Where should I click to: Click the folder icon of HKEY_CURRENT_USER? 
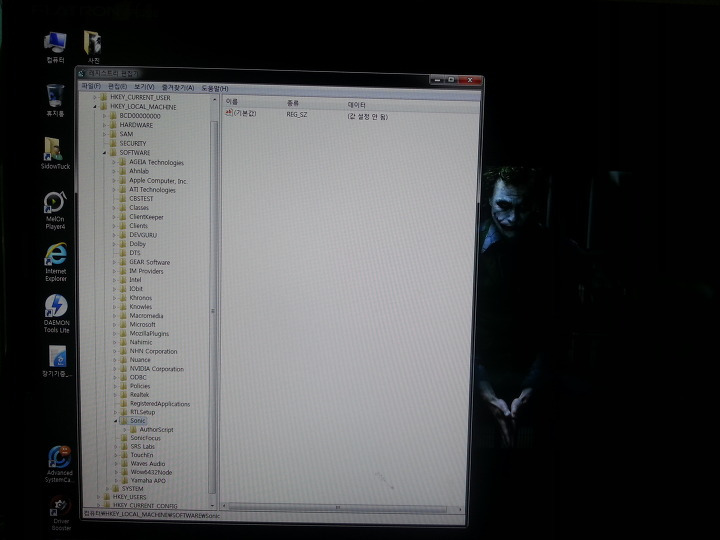[x=103, y=97]
